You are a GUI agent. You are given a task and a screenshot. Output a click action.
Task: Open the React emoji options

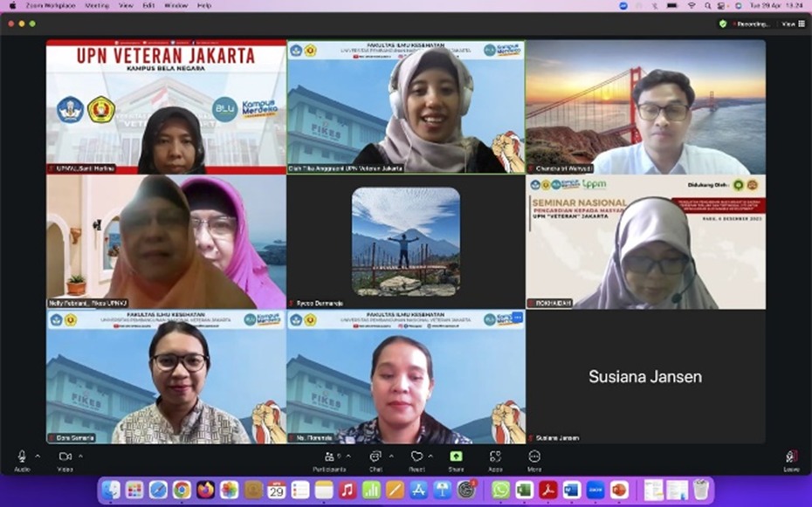click(x=416, y=457)
